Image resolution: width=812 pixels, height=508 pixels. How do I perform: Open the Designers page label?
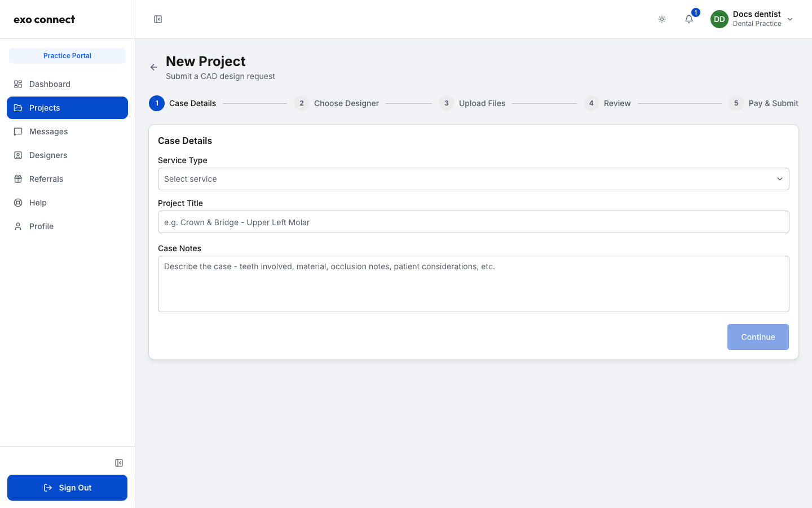tap(48, 155)
